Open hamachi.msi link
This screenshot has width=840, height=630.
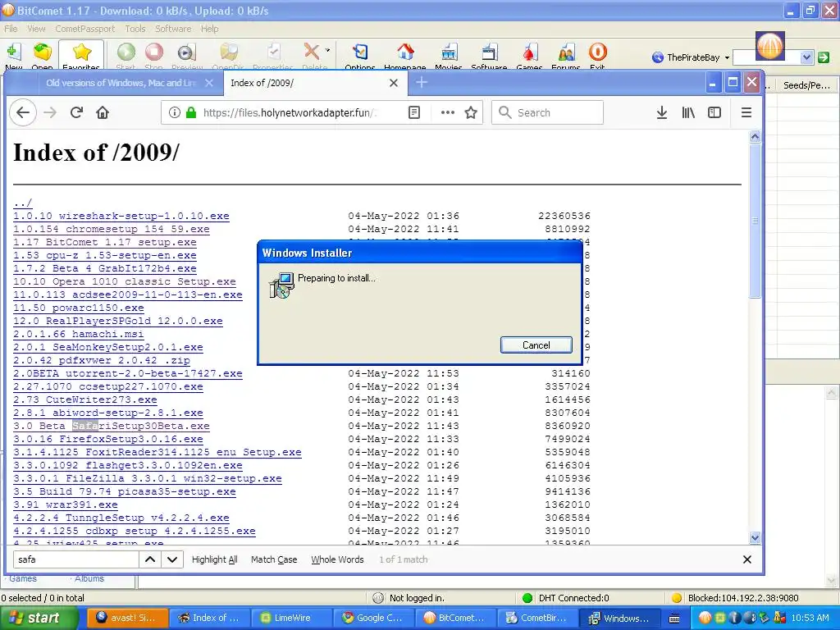(x=79, y=334)
